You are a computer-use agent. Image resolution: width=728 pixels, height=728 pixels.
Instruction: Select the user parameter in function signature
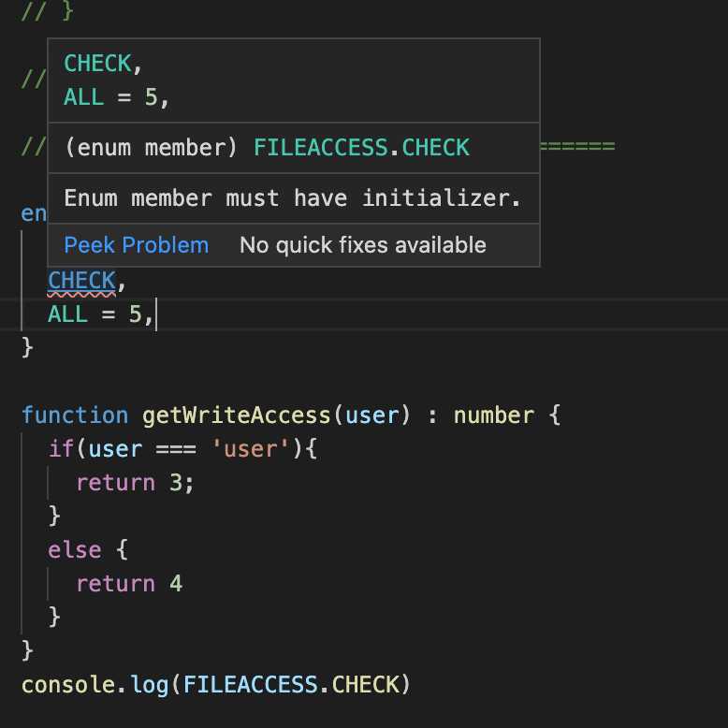[372, 415]
